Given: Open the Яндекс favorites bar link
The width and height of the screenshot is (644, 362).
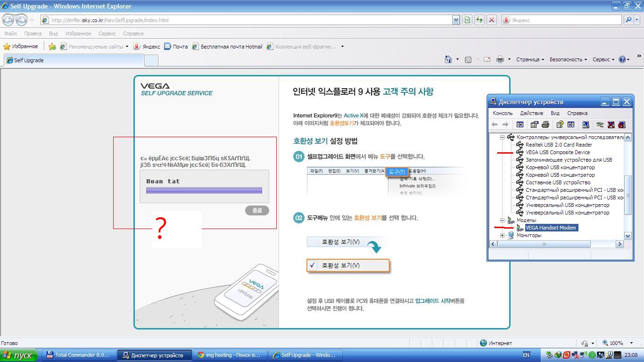Looking at the screenshot, I should (x=147, y=46).
